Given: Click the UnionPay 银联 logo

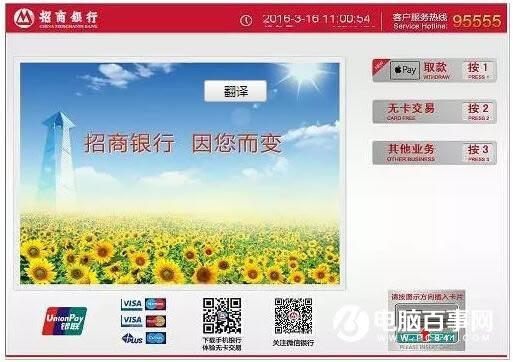Looking at the screenshot, I should (64, 321).
